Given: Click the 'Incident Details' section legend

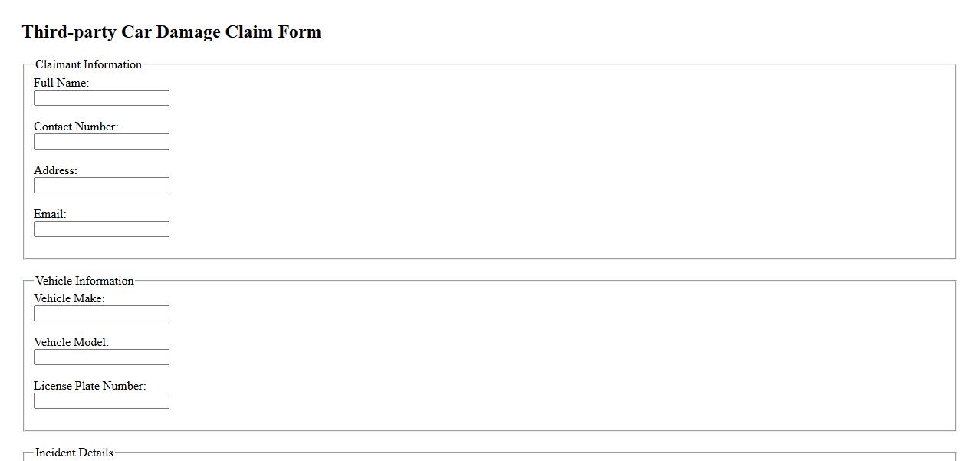Looking at the screenshot, I should click(74, 453).
